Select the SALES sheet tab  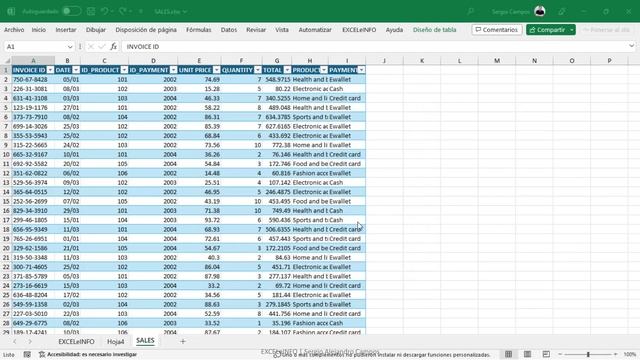(145, 341)
